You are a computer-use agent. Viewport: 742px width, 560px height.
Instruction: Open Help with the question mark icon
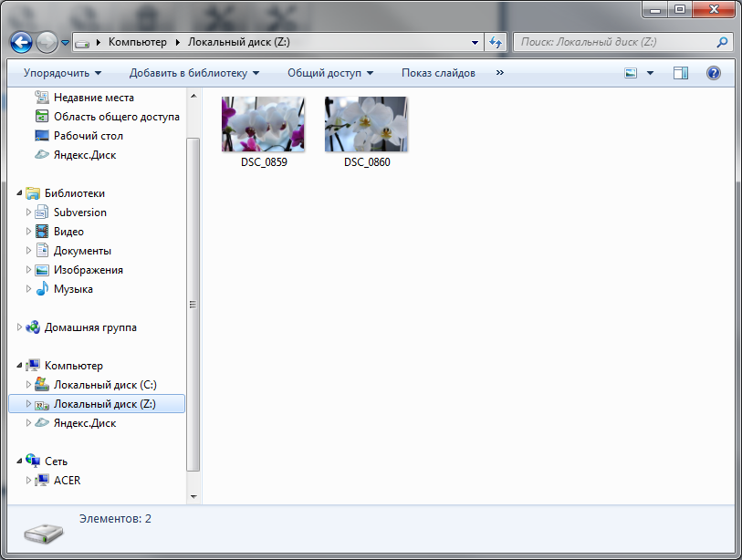[713, 73]
